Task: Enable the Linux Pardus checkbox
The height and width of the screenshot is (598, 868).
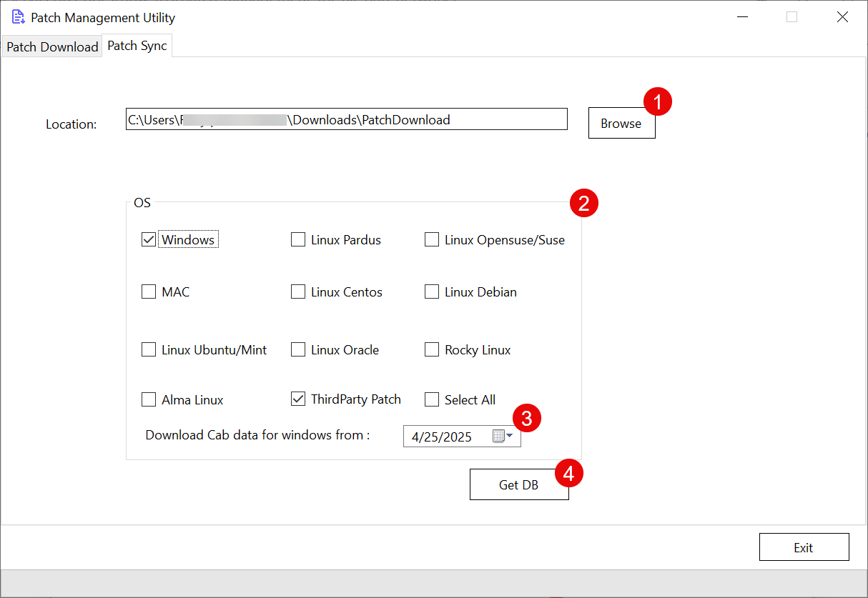Action: pos(297,239)
